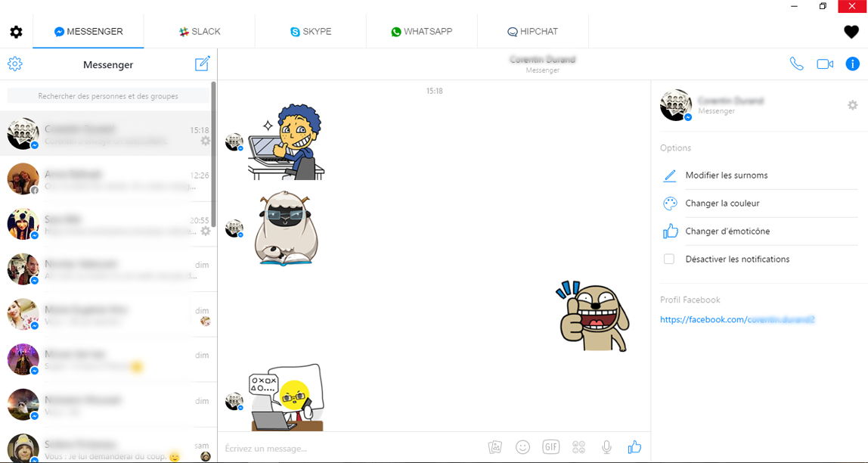The height and width of the screenshot is (463, 868).
Task: Click the 'Profil Facebook' heading text
Action: click(690, 300)
